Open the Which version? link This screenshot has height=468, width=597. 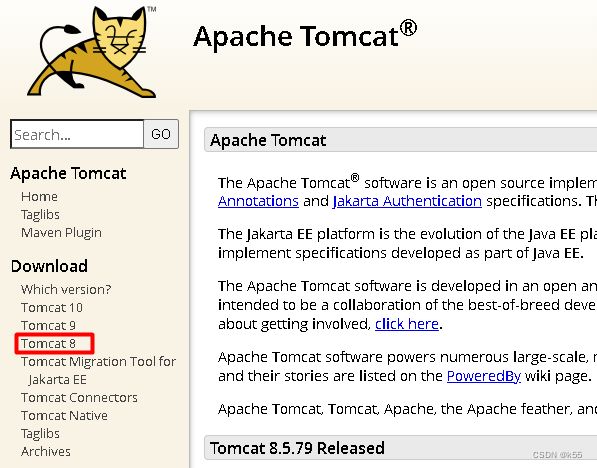(x=66, y=289)
